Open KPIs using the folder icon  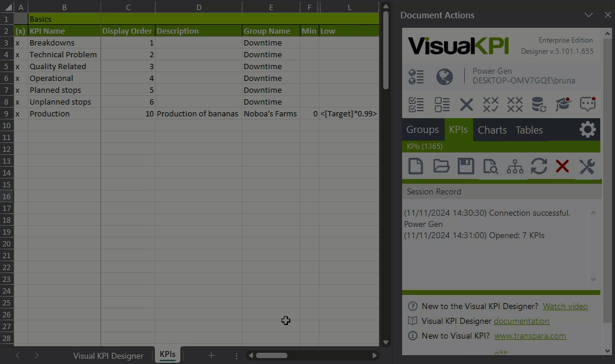(441, 166)
